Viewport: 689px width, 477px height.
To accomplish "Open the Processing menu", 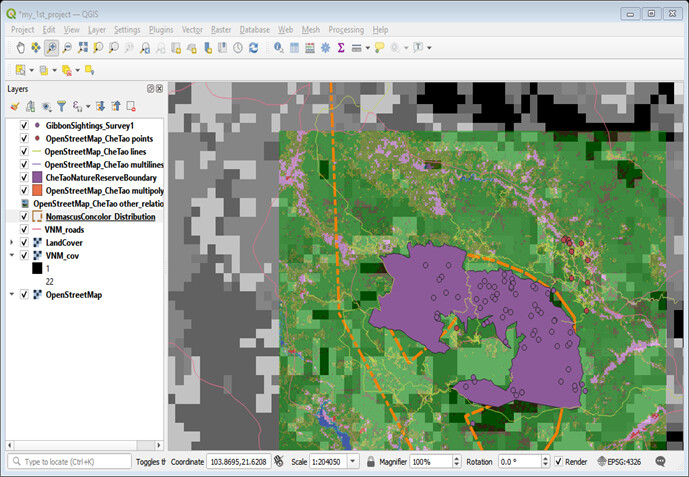I will tap(346, 29).
